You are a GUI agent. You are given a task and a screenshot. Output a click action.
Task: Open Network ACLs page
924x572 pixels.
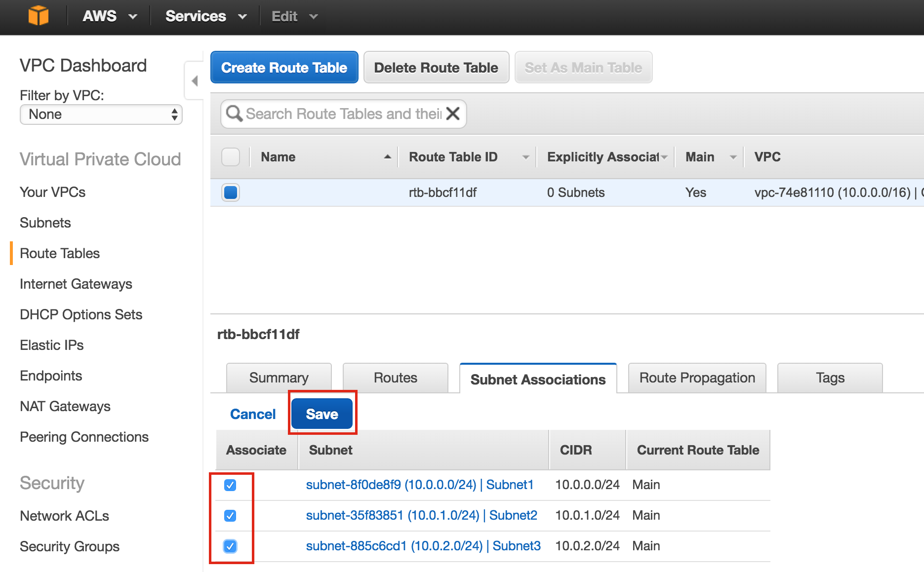pos(65,516)
